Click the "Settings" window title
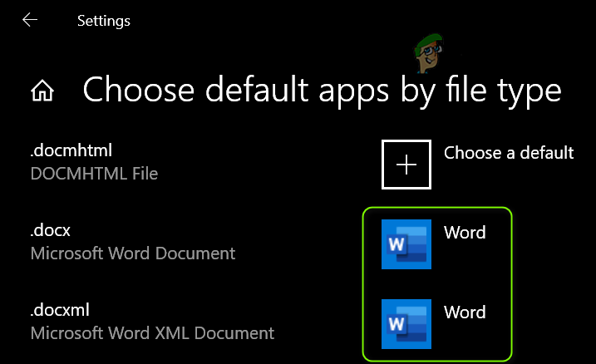This screenshot has width=596, height=364. (x=104, y=21)
